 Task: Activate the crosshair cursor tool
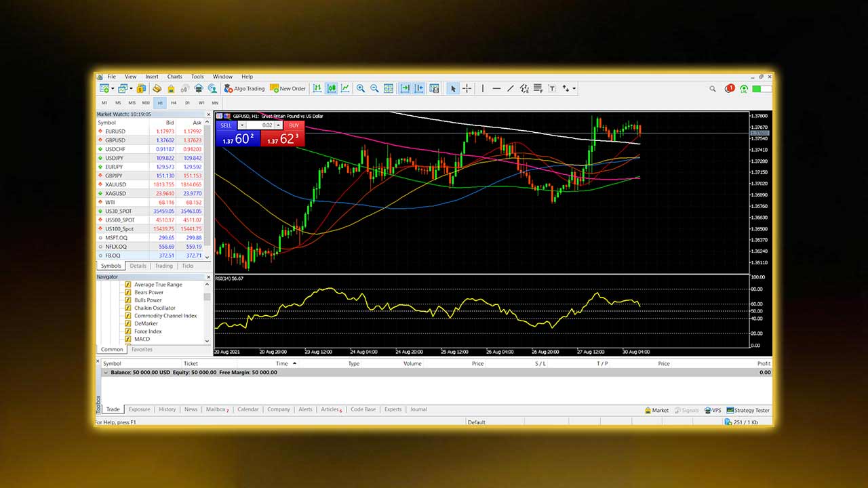467,89
